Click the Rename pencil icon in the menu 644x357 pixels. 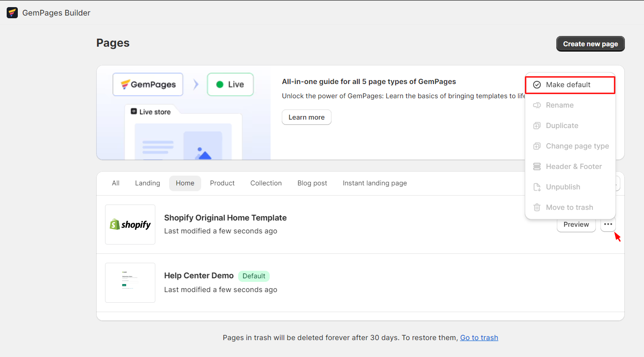point(538,105)
